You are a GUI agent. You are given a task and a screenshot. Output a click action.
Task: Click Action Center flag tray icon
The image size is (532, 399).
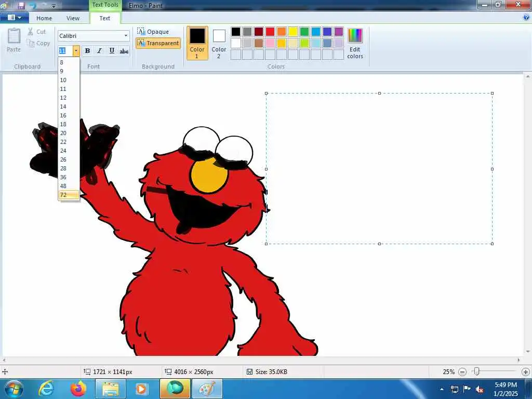click(467, 389)
